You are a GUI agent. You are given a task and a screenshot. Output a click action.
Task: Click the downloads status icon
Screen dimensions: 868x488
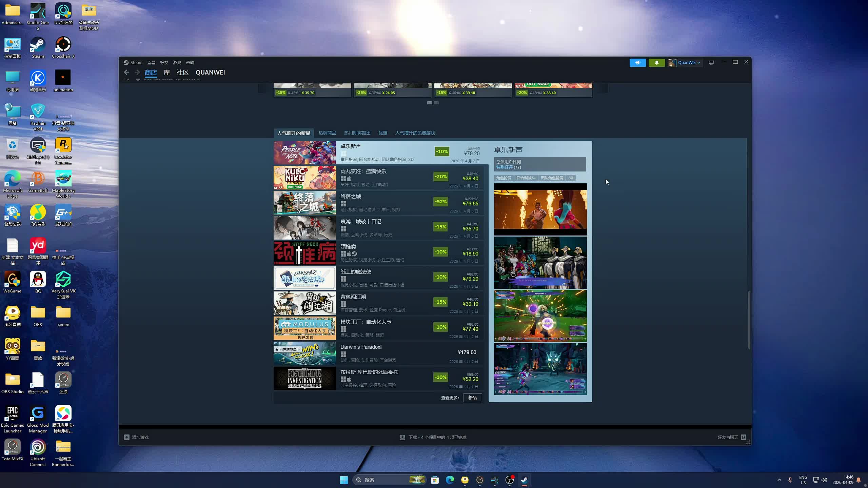(x=402, y=438)
